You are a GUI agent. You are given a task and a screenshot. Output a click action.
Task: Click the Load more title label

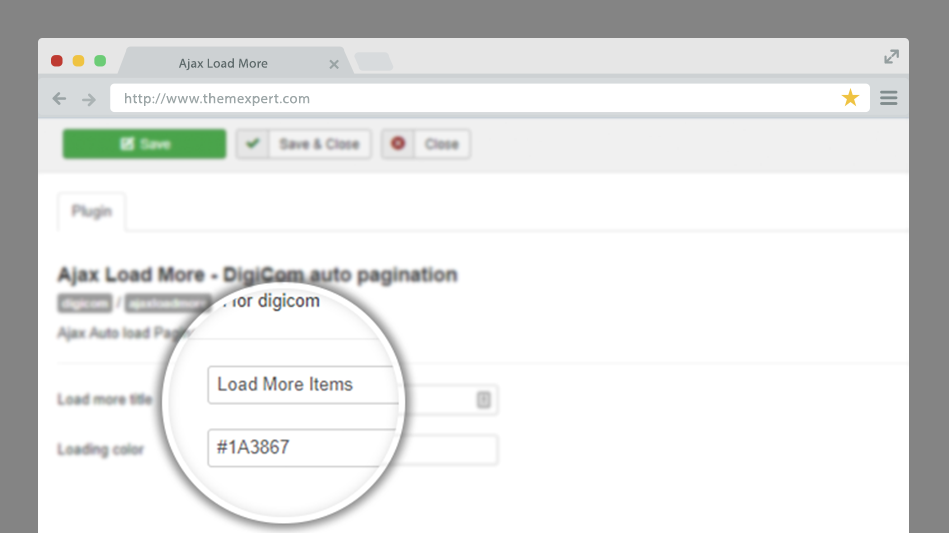pyautogui.click(x=105, y=399)
